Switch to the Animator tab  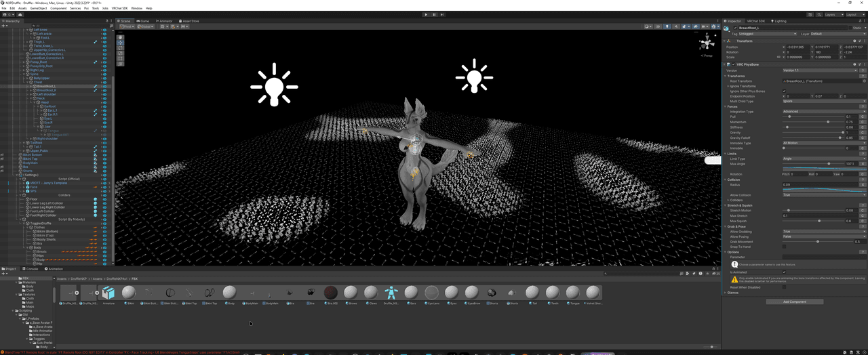(x=165, y=21)
